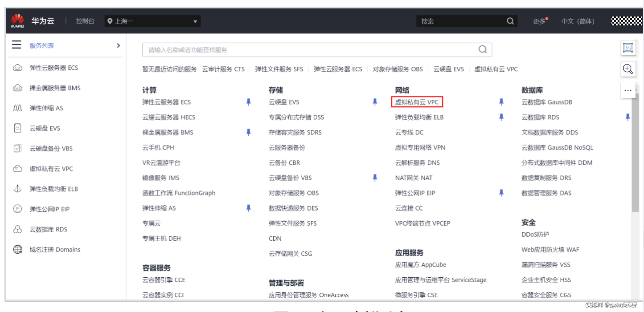Unpin 弹性公网IP EIP in the 网络 list
Screen dimensions: 644x312
point(501,193)
